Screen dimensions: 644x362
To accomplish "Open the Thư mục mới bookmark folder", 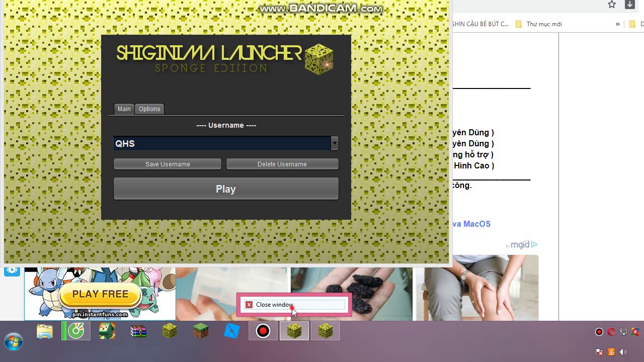I will 538,24.
